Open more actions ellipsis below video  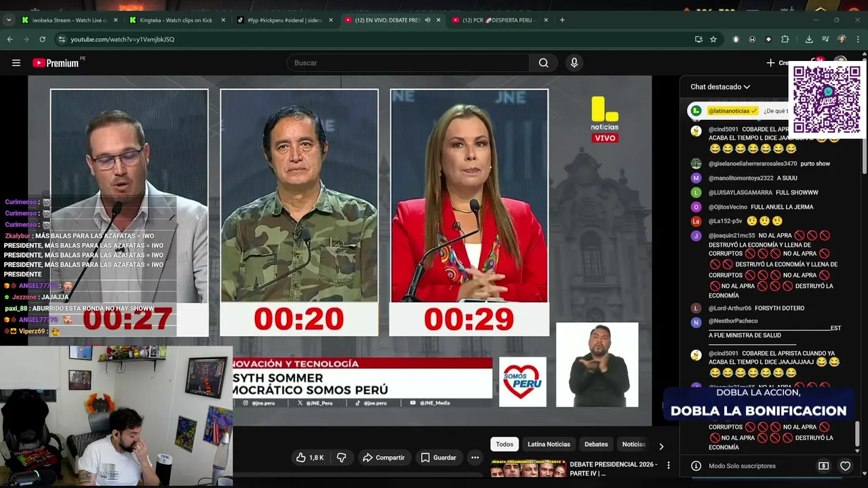[x=475, y=457]
